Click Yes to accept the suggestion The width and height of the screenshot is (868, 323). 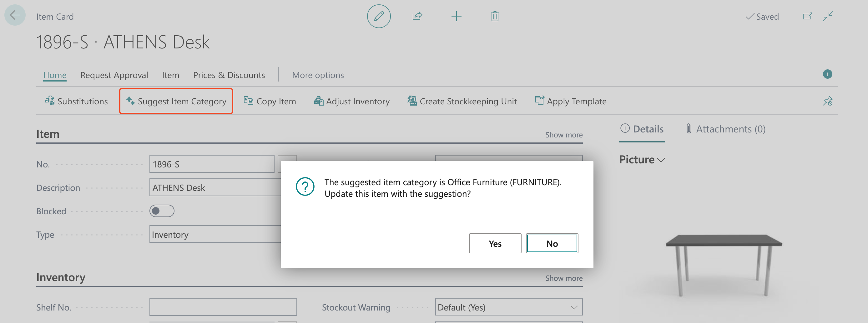(495, 243)
